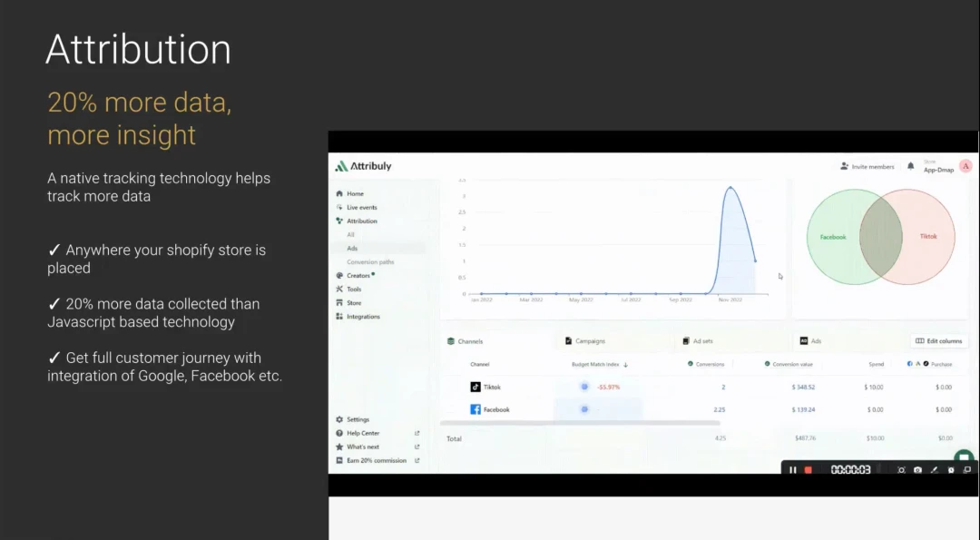980x540 pixels.
Task: Click the table horizontal scrollbar
Action: (x=580, y=423)
